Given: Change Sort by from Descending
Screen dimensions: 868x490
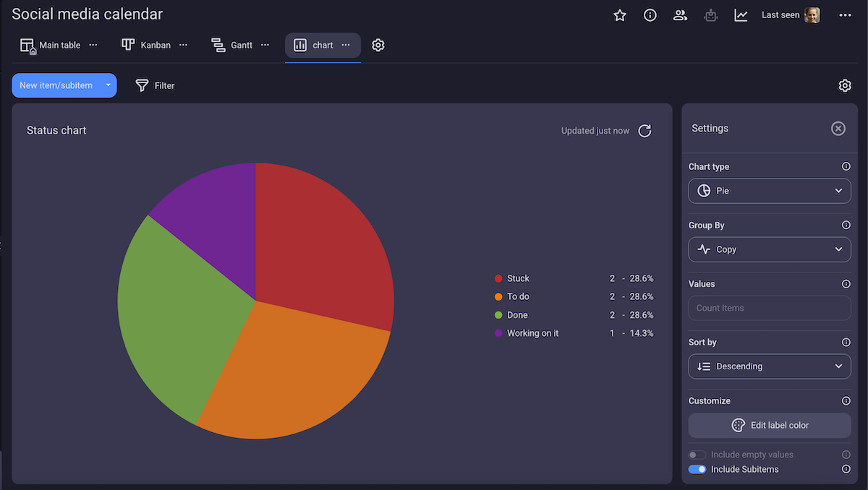Looking at the screenshot, I should tap(769, 366).
